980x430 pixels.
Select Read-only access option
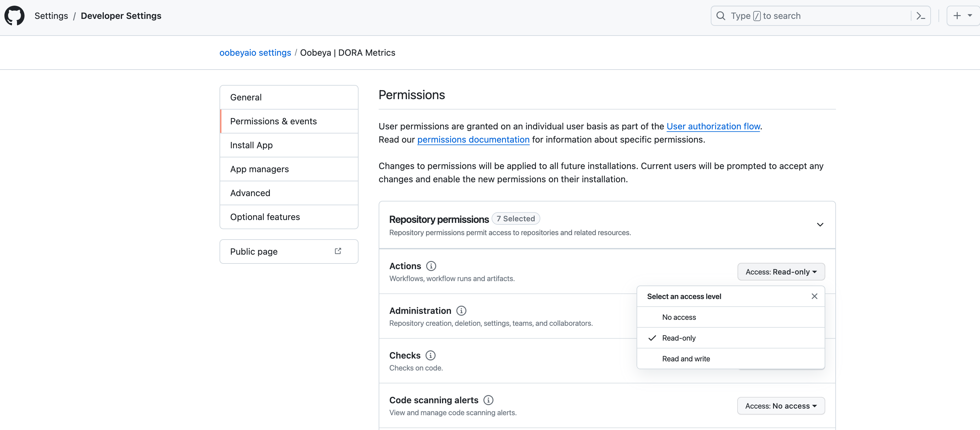pos(679,338)
